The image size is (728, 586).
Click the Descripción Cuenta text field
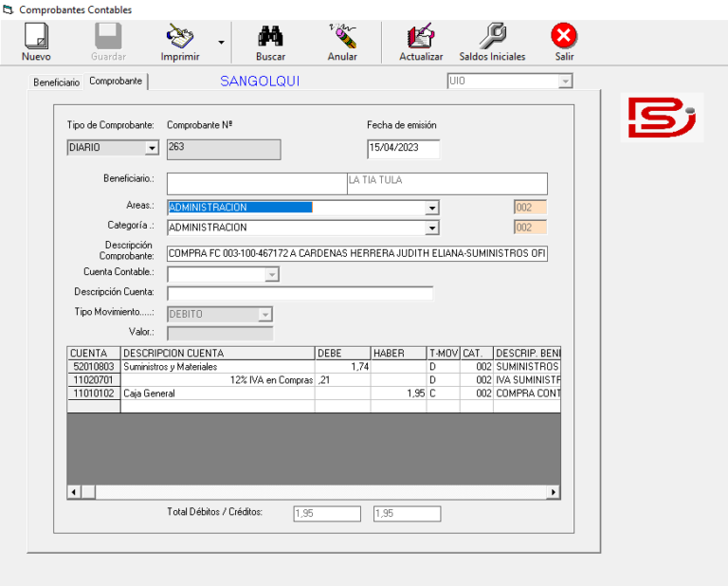pyautogui.click(x=300, y=294)
